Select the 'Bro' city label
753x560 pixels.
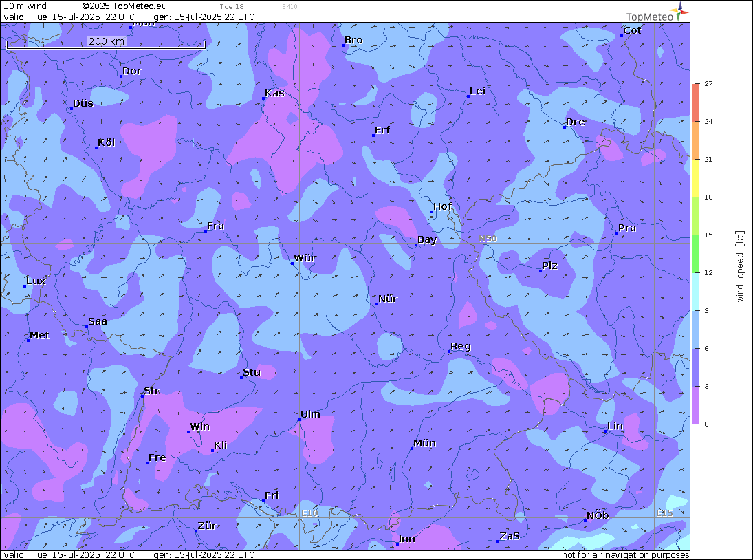[x=353, y=41]
